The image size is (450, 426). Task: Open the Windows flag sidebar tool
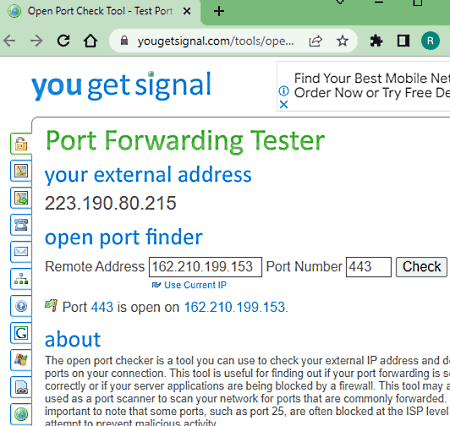(x=21, y=360)
